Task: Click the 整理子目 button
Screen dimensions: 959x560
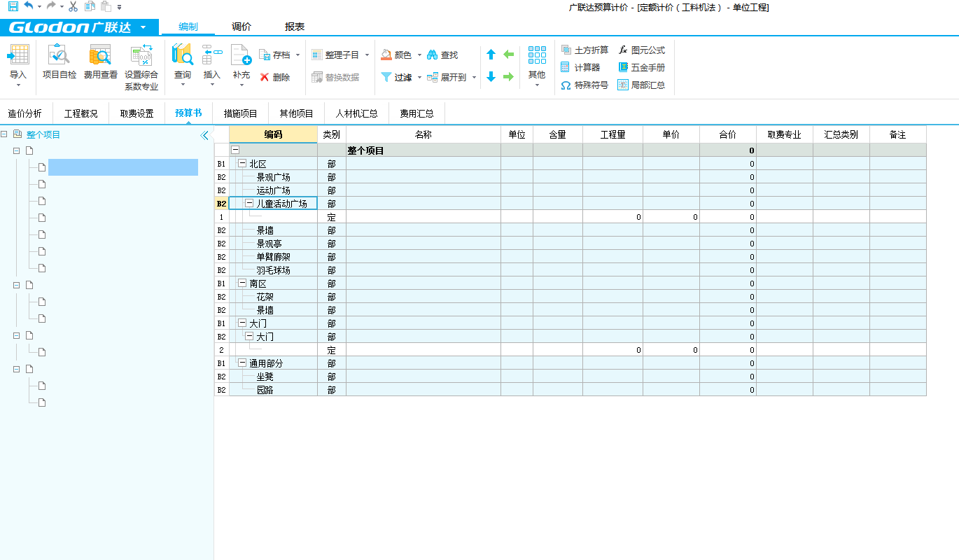Action: click(338, 53)
